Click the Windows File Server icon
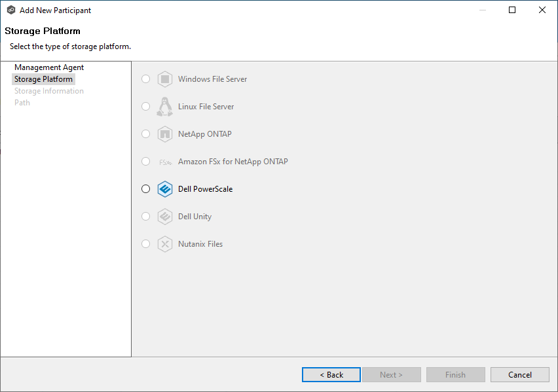Screen dimensions: 558x392 tap(164, 79)
